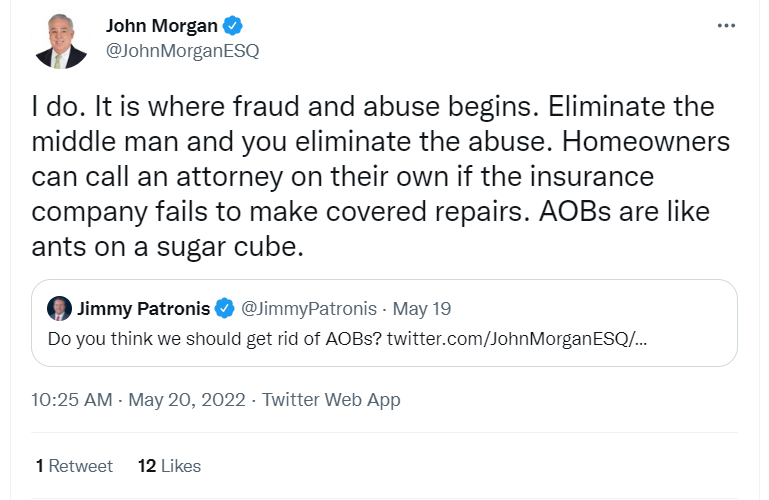Click the @JimmyPatronis handle
The width and height of the screenshot is (769, 500).
(x=308, y=306)
